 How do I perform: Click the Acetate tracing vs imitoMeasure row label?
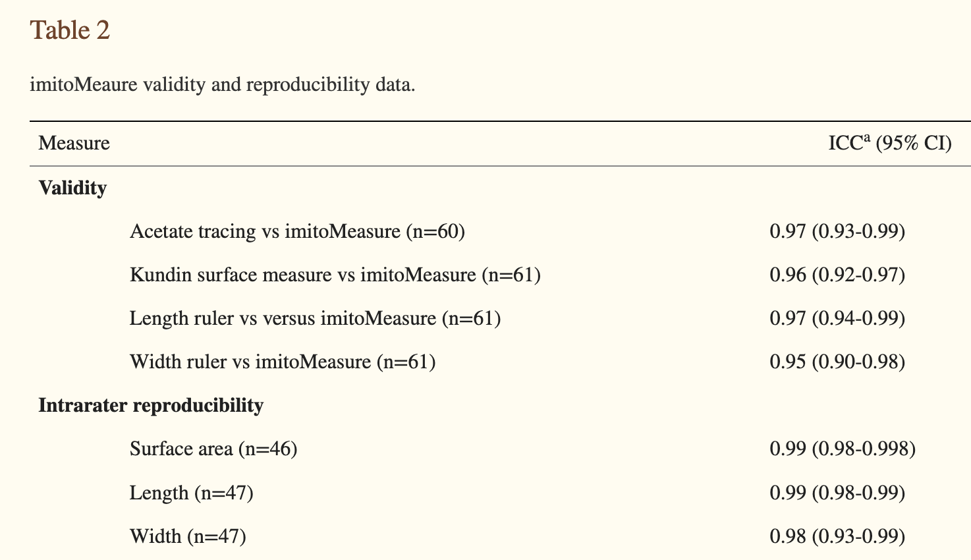[x=297, y=231]
